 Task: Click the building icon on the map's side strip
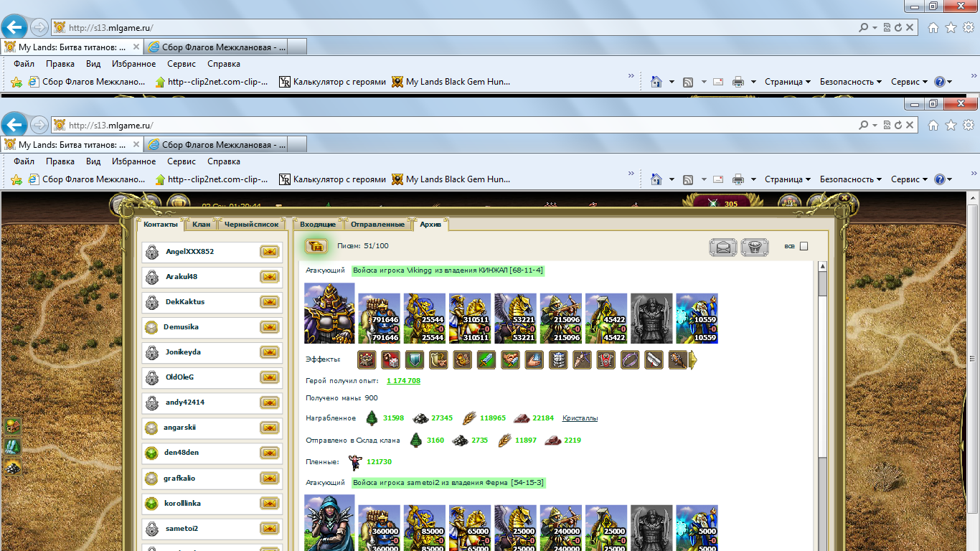[x=13, y=426]
